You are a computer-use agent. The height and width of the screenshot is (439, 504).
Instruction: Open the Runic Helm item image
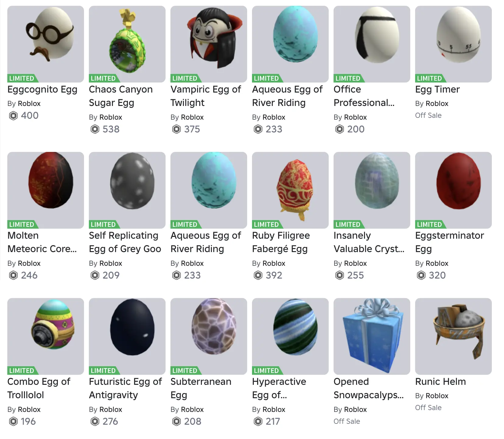453,336
